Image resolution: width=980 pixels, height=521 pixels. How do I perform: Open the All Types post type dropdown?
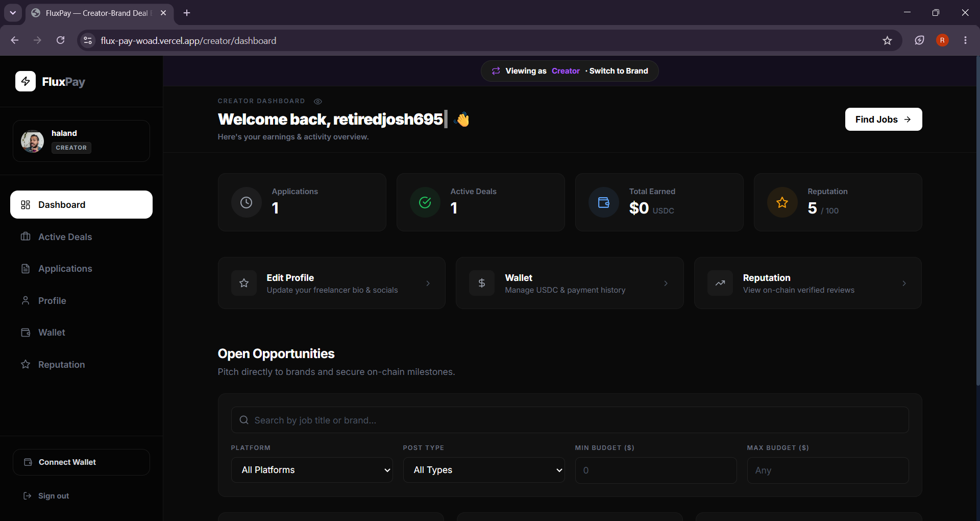pos(484,470)
